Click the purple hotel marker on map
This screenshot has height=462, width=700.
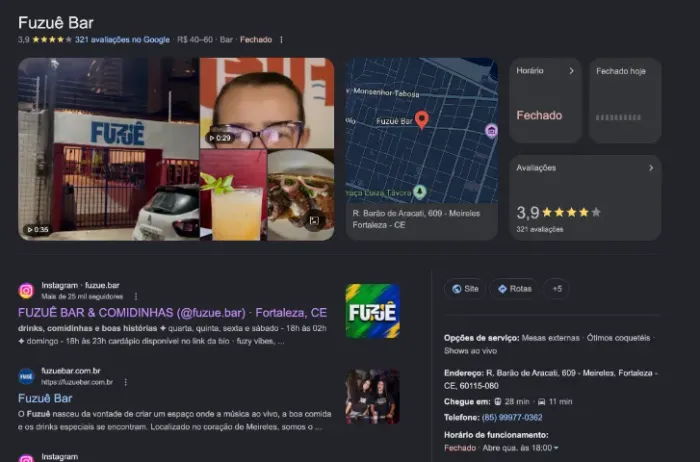point(491,131)
